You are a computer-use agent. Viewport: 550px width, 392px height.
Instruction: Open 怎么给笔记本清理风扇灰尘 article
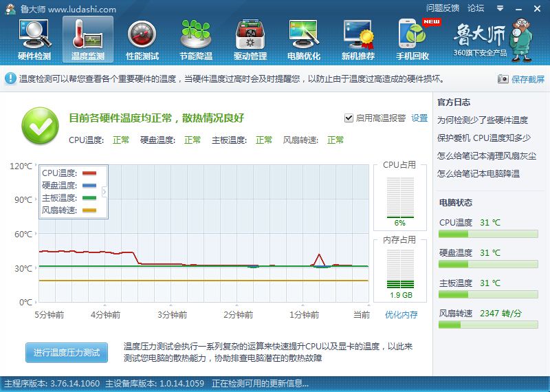pyautogui.click(x=487, y=156)
